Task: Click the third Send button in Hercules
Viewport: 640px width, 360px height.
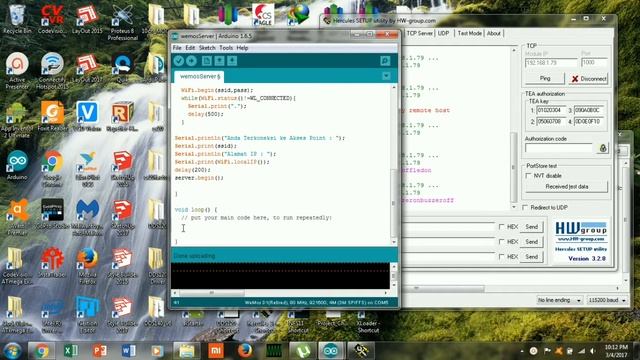Action: 531,257
